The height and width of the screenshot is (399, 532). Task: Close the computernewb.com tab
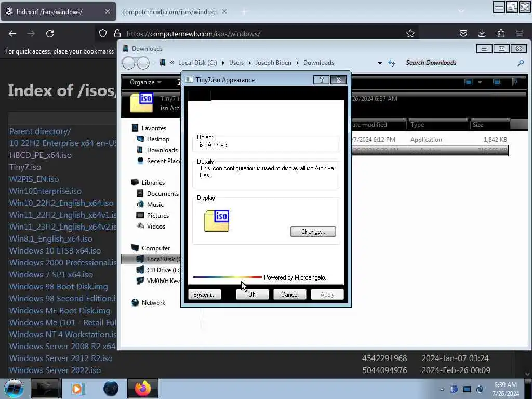pyautogui.click(x=224, y=11)
